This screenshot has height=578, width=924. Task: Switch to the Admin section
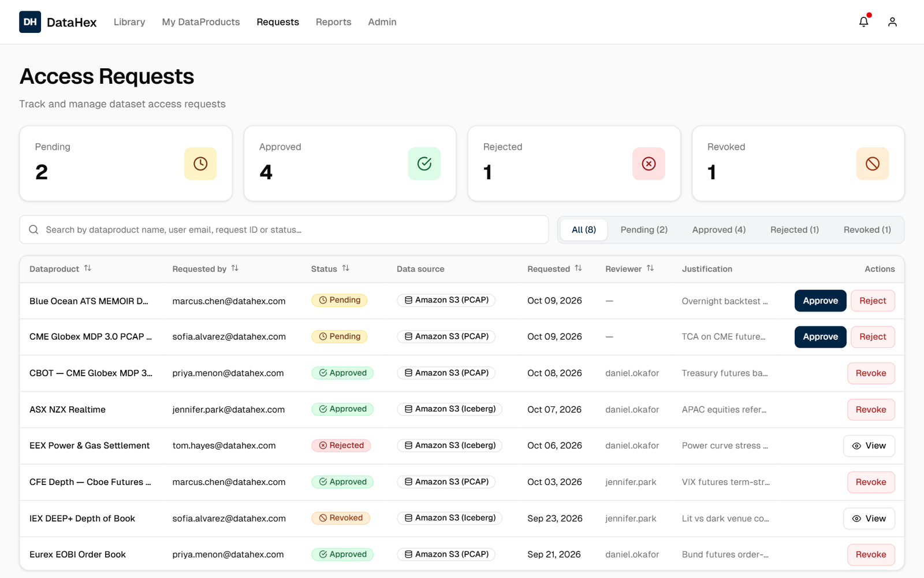(382, 22)
